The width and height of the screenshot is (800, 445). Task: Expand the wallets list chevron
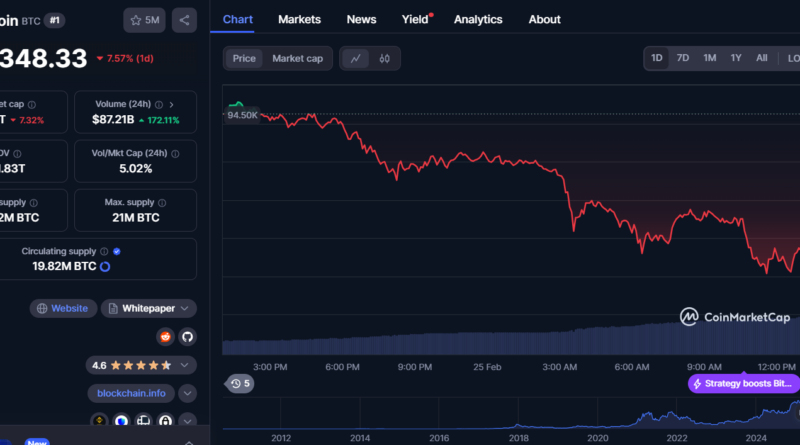coord(187,421)
